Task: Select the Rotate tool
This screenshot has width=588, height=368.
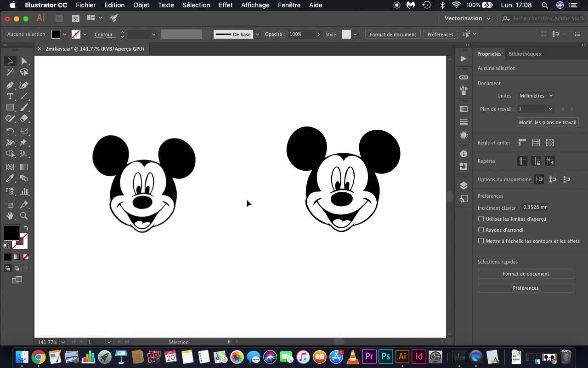Action: coord(10,132)
